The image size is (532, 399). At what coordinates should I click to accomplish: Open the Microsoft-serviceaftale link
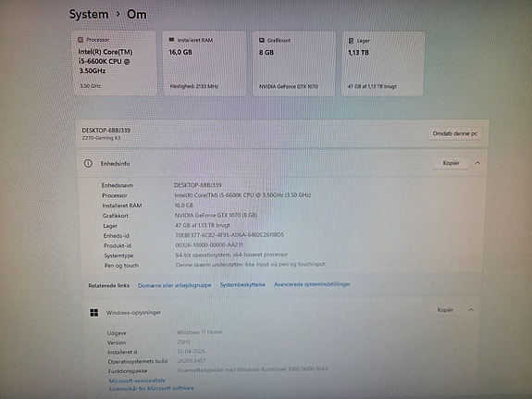point(137,380)
